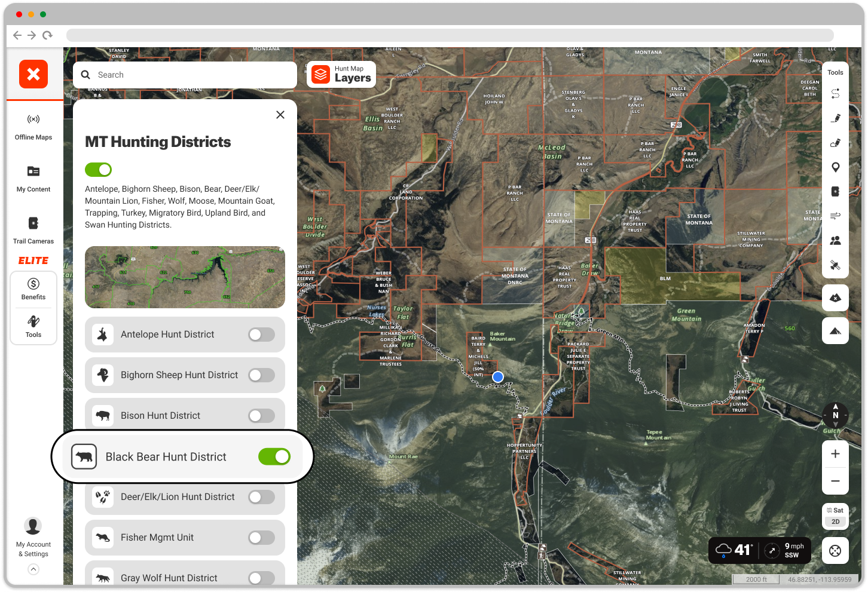868x592 pixels.
Task: Toggle the 3D terrain mountain button
Action: [x=835, y=330]
